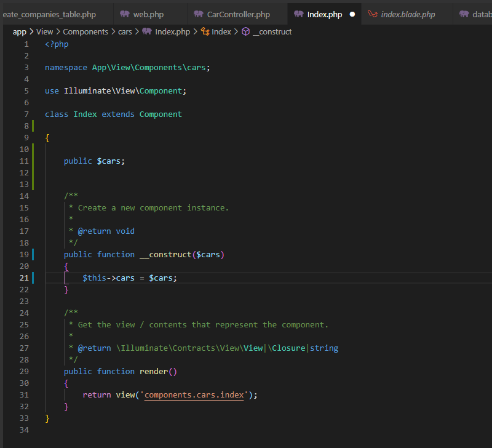
Task: Click the __construct breadcrumb item
Action: pos(271,31)
